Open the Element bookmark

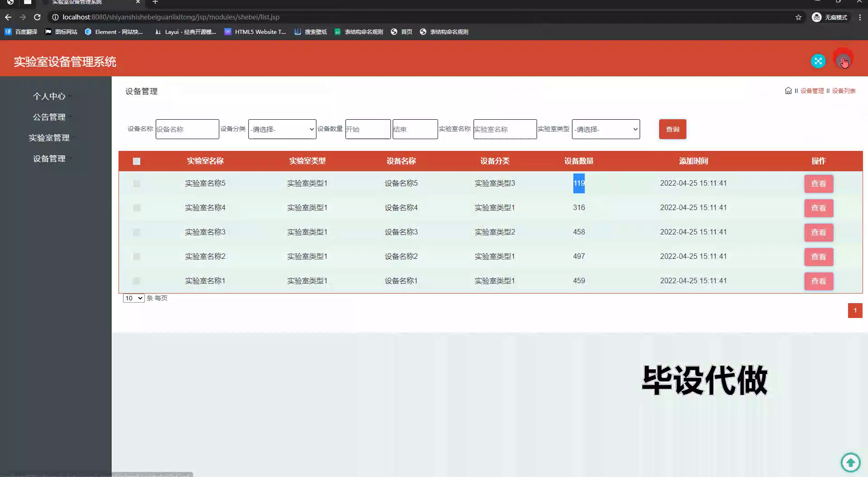[x=114, y=32]
